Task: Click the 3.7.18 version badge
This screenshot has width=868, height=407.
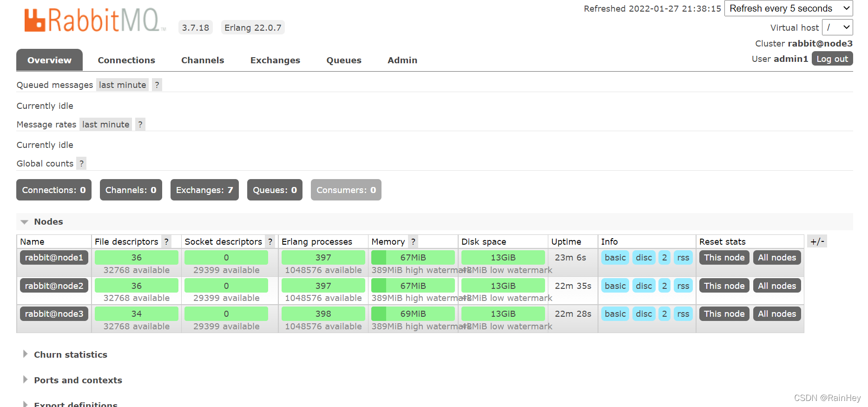Action: [x=196, y=27]
